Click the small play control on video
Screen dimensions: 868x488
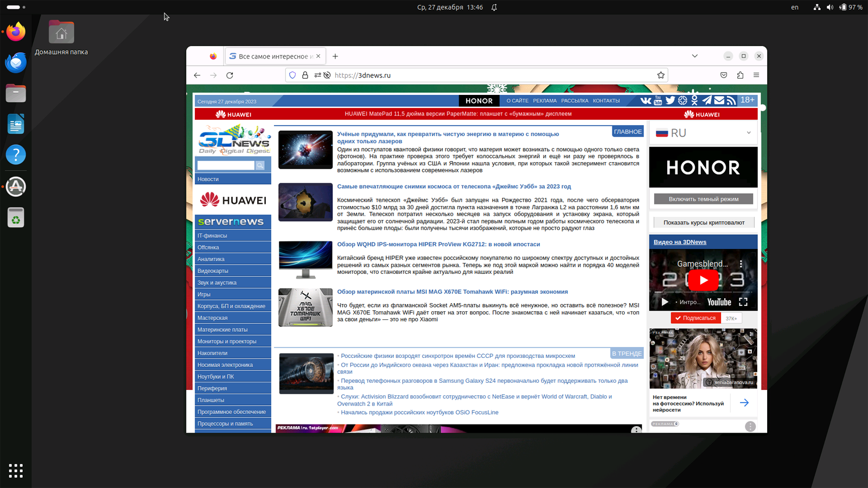click(x=665, y=302)
